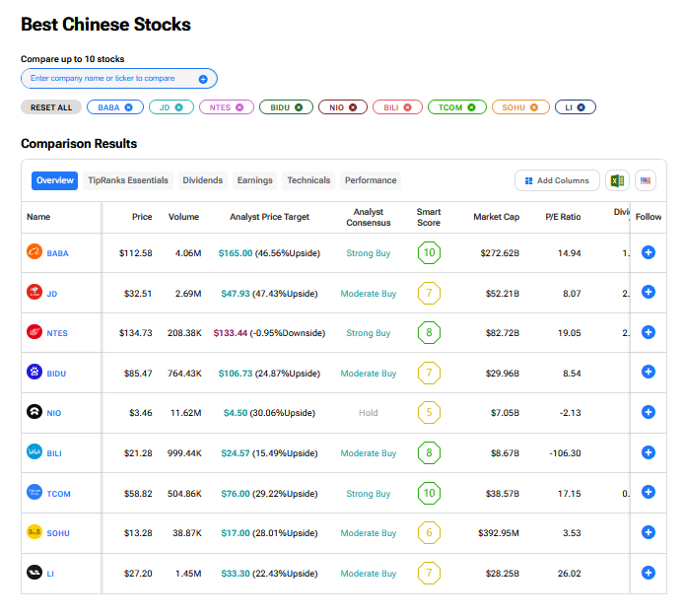This screenshot has height=616, width=683.
Task: Click the Bilibili logo icon
Action: [x=34, y=451]
